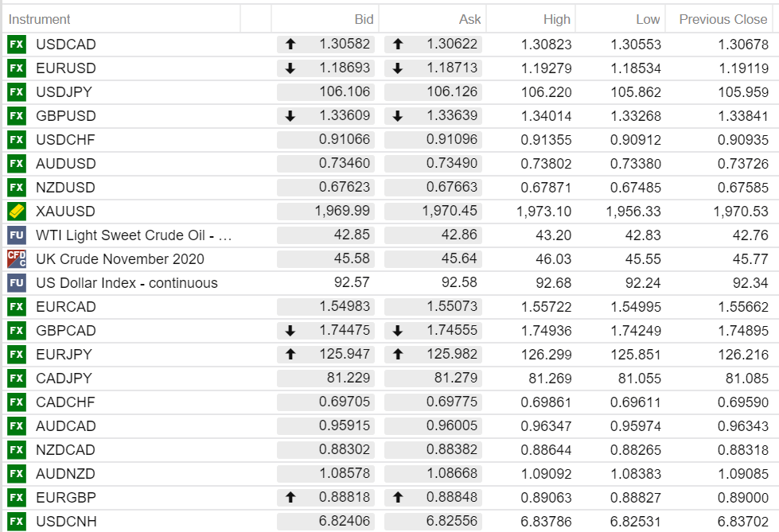Click the FU icon beside WTI Crude Oil
Image resolution: width=779 pixels, height=532 pixels.
(x=16, y=235)
